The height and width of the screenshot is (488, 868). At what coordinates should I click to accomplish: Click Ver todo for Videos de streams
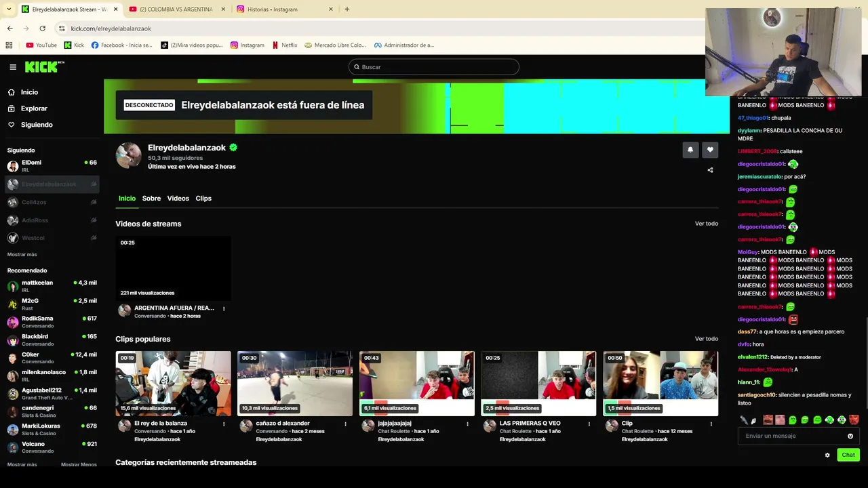point(707,224)
